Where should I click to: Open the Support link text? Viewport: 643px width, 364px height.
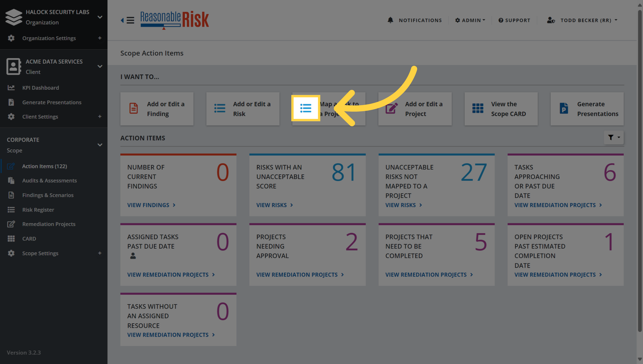pyautogui.click(x=518, y=20)
